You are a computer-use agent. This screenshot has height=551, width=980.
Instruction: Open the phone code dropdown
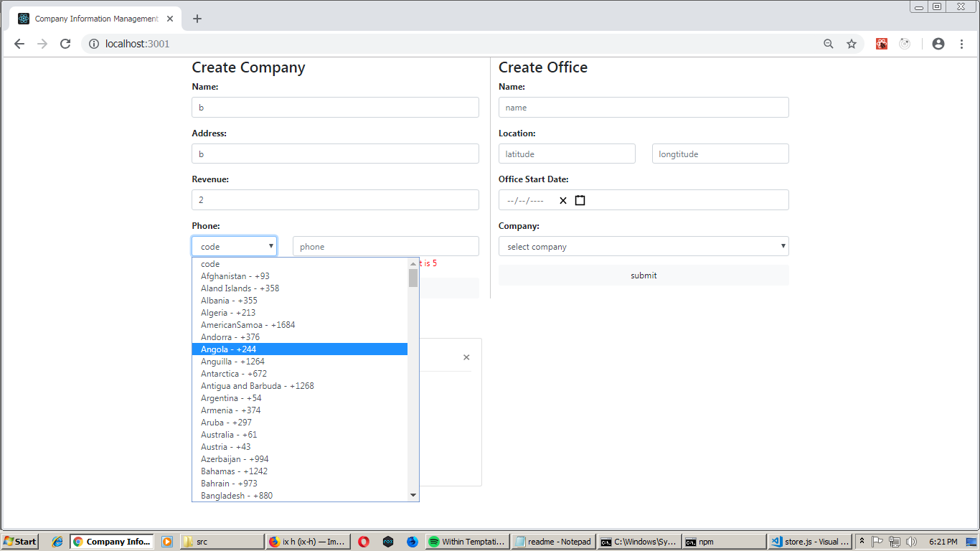click(234, 246)
